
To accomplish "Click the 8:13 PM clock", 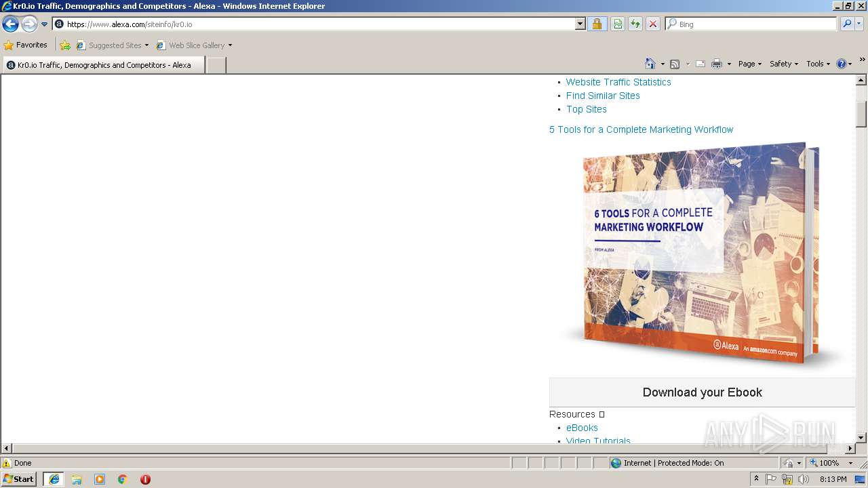I will 833,479.
